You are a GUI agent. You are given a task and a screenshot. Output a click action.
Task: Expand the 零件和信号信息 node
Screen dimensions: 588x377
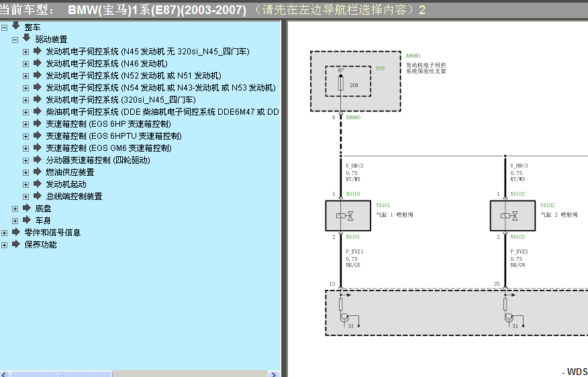click(x=5, y=233)
